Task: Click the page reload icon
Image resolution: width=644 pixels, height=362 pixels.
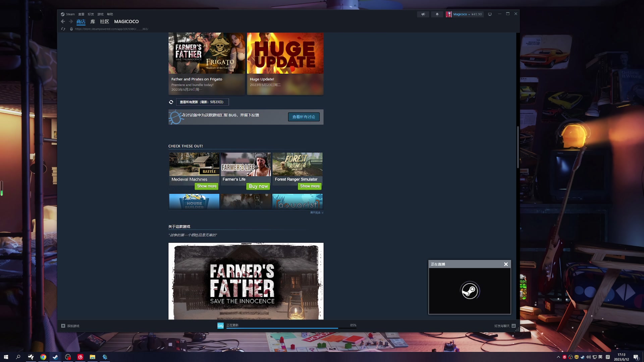Action: point(63,29)
